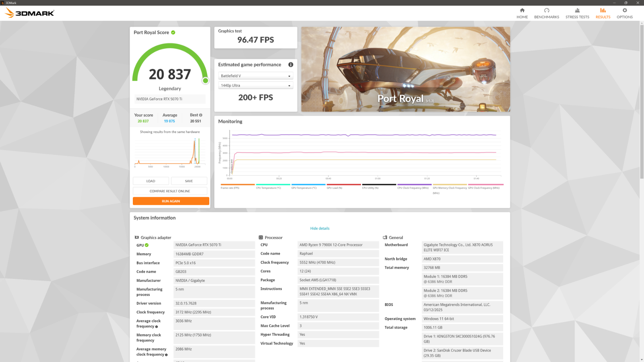Viewport: 644px width, 362px height.
Task: Switch to the BENCHMARKS tab label
Action: [x=547, y=17]
